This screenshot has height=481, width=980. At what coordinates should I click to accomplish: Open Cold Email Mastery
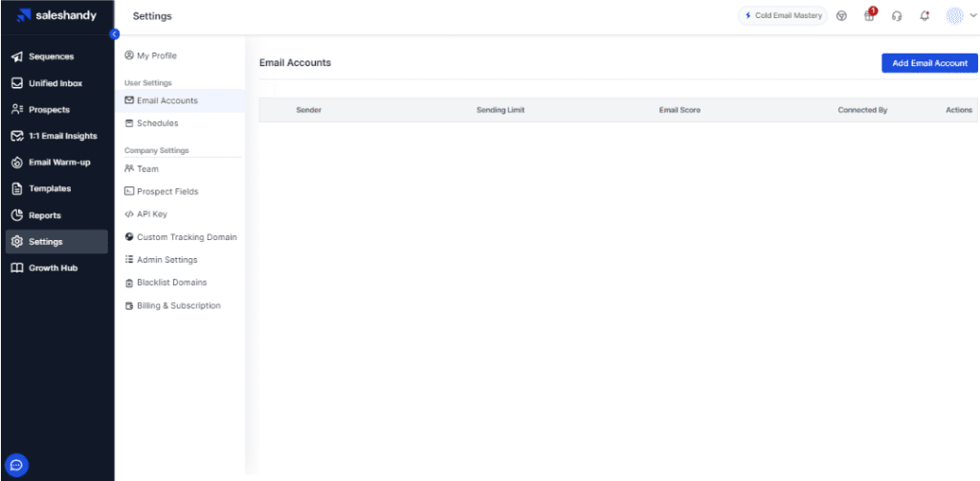[x=783, y=15]
